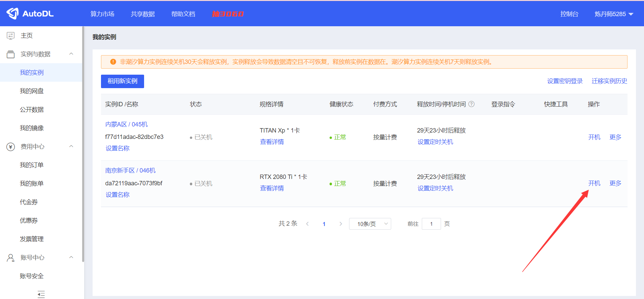Collapse the 实例与数据 sidebar section

point(71,54)
